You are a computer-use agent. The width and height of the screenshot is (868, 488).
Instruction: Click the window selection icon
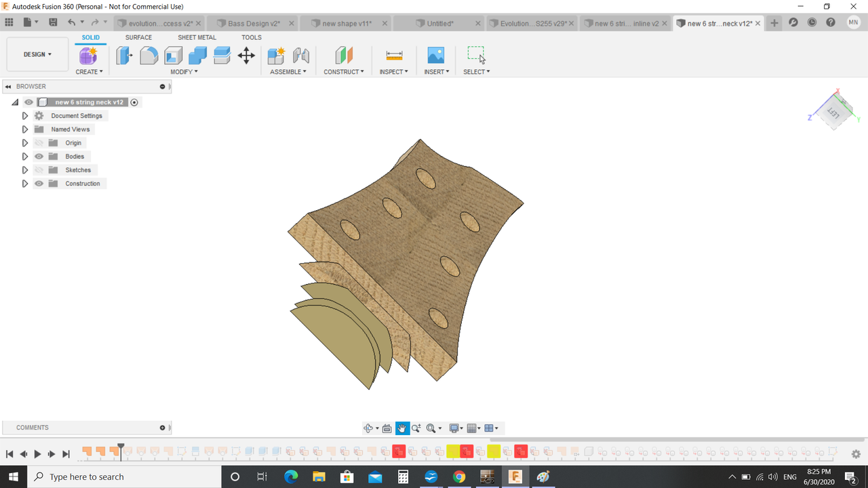(x=477, y=56)
